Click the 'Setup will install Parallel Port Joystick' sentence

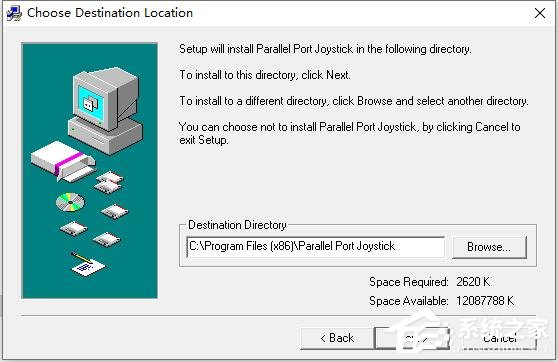pos(325,49)
